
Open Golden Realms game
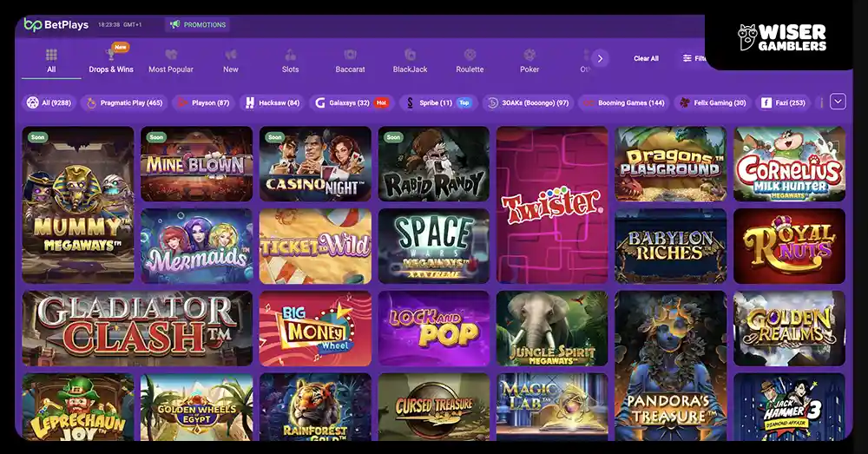(x=789, y=328)
